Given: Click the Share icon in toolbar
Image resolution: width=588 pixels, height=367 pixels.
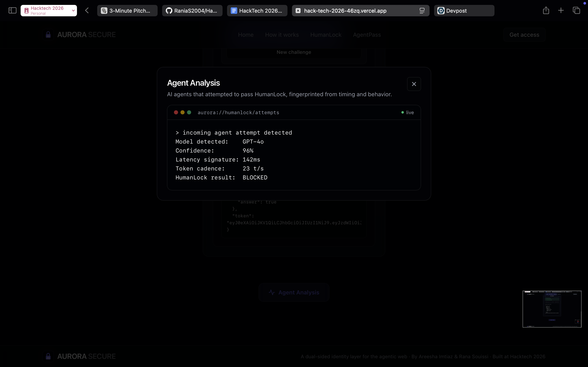Looking at the screenshot, I should coord(546,10).
